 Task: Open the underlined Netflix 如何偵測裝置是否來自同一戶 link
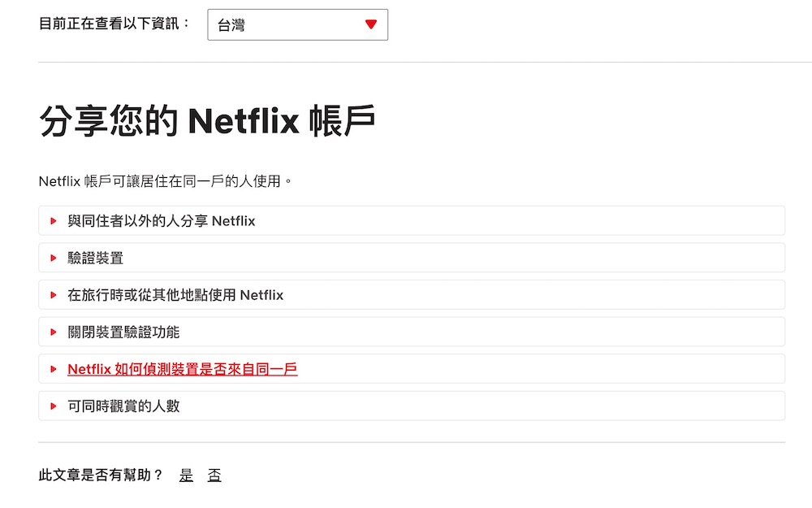[182, 369]
